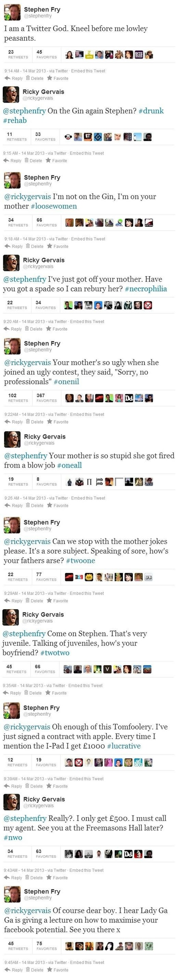Open Ricky Gervais's avatar on #drunk tweet

point(11,95)
